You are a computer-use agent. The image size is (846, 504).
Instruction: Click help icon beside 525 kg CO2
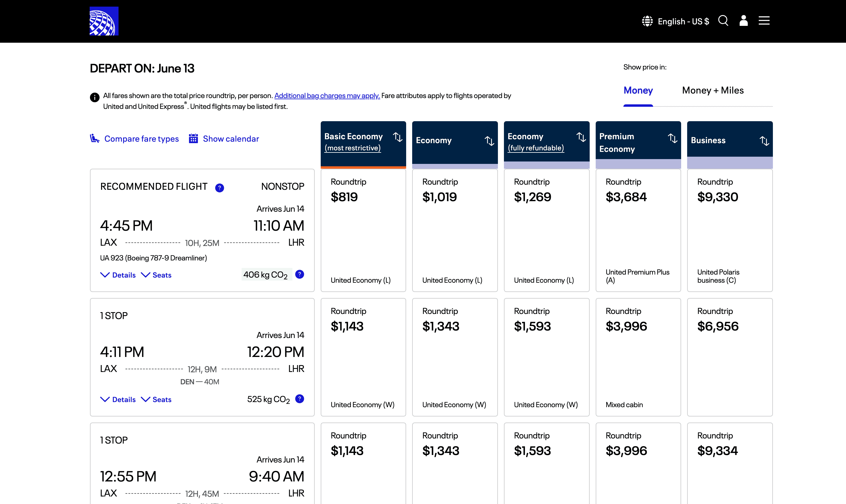(299, 399)
